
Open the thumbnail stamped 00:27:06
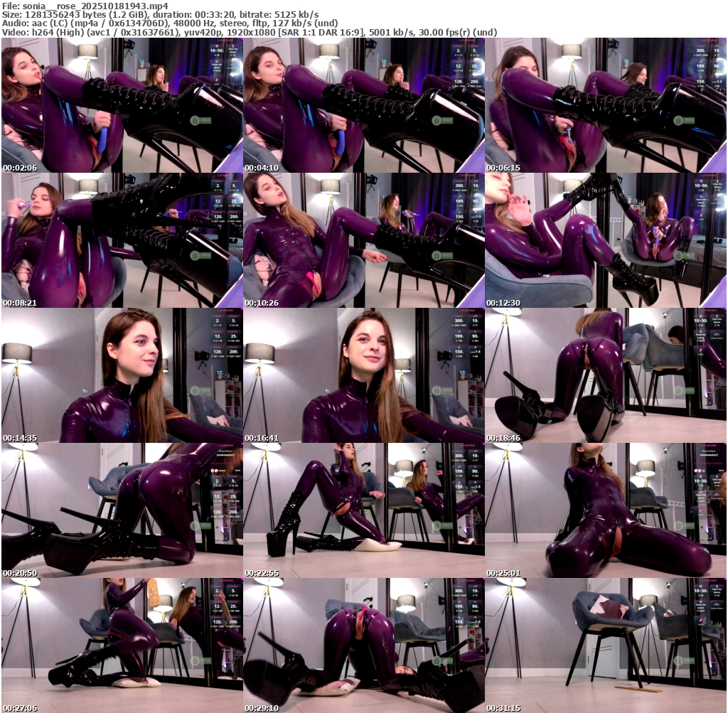pyautogui.click(x=122, y=645)
